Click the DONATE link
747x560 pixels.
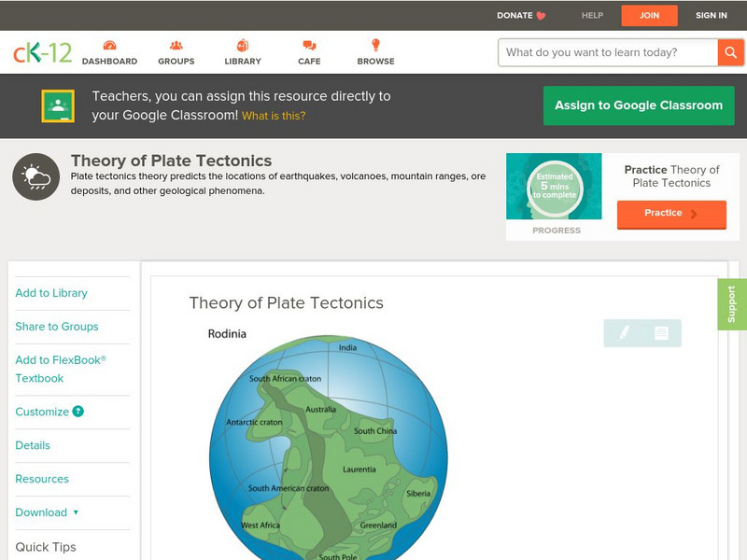click(x=514, y=15)
